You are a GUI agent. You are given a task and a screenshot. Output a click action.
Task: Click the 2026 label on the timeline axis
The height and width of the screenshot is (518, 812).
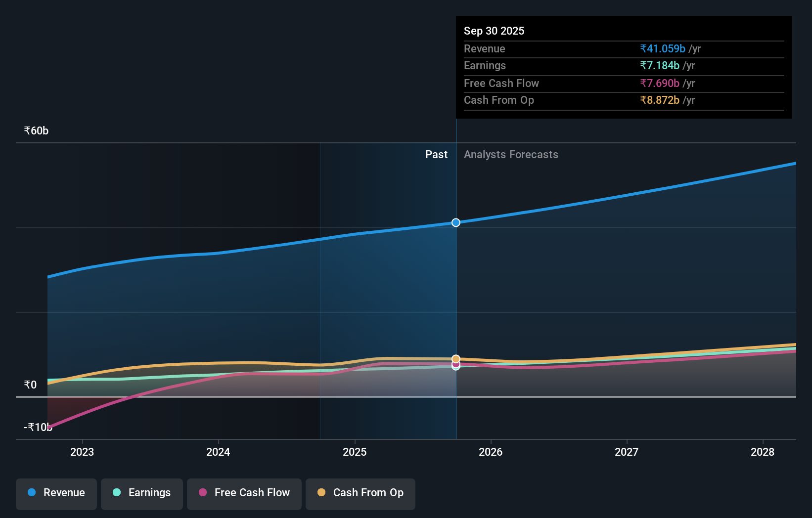tap(490, 452)
